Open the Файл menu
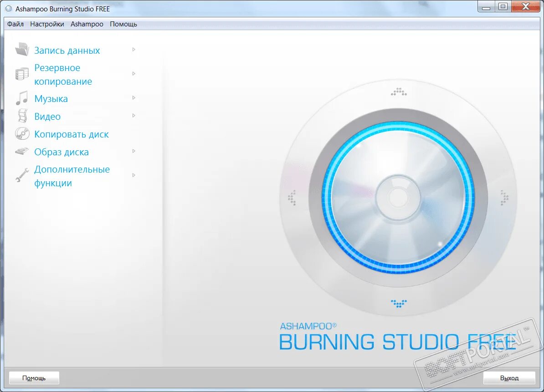The height and width of the screenshot is (392, 544). click(x=15, y=24)
